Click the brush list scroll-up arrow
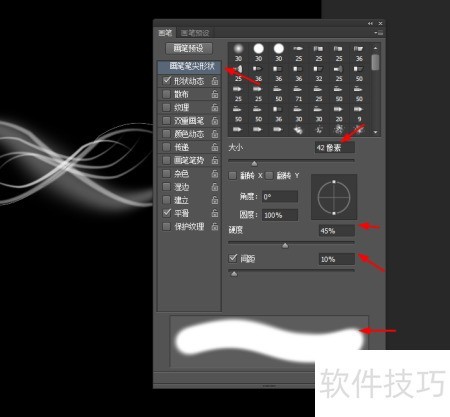 point(376,48)
